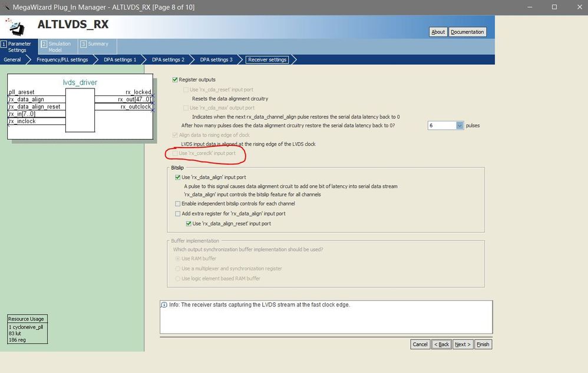Go to DPA settings 1 page
This screenshot has height=373, width=588.
pyautogui.click(x=120, y=60)
